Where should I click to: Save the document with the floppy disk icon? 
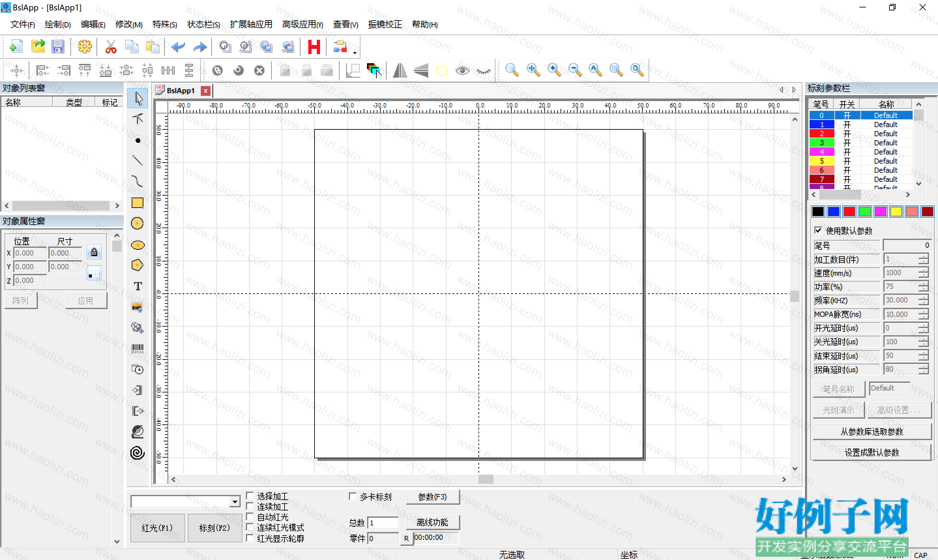(x=58, y=47)
